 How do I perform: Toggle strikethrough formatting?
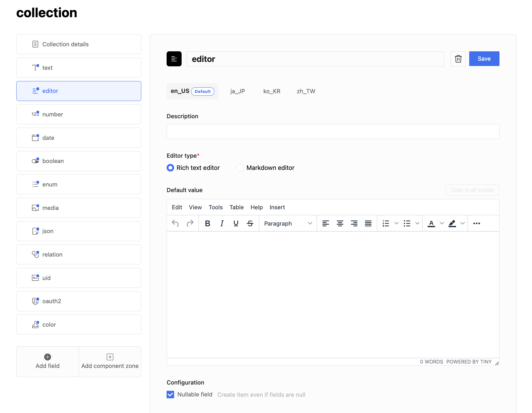point(250,223)
